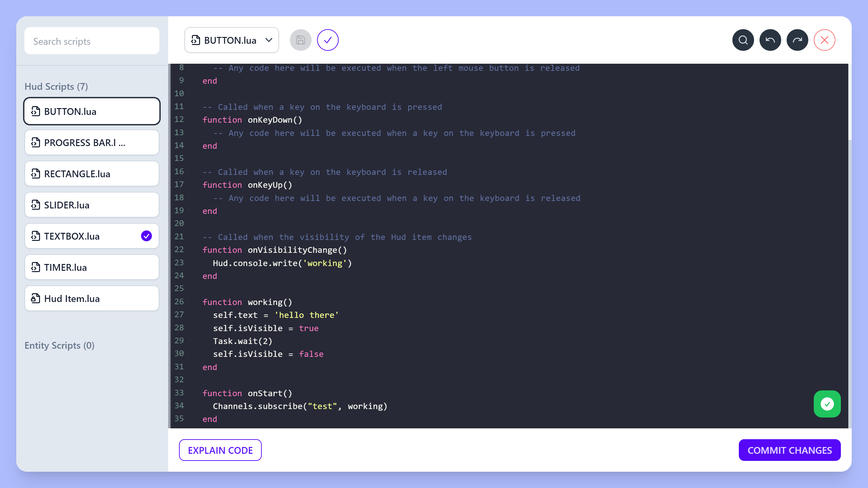
Task: Open the search magnifier in editor toolbar
Action: tap(743, 40)
